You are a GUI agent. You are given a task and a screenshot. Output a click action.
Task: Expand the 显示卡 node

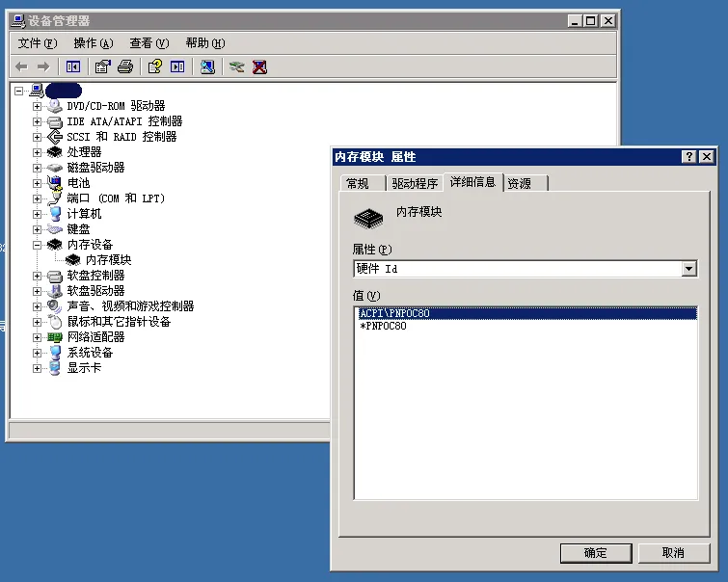pyautogui.click(x=37, y=368)
